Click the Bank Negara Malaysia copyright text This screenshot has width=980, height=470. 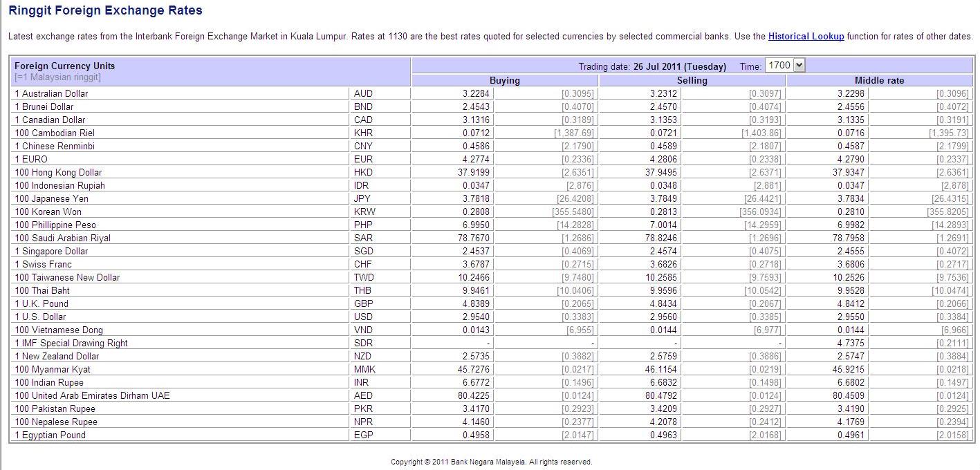point(491,462)
